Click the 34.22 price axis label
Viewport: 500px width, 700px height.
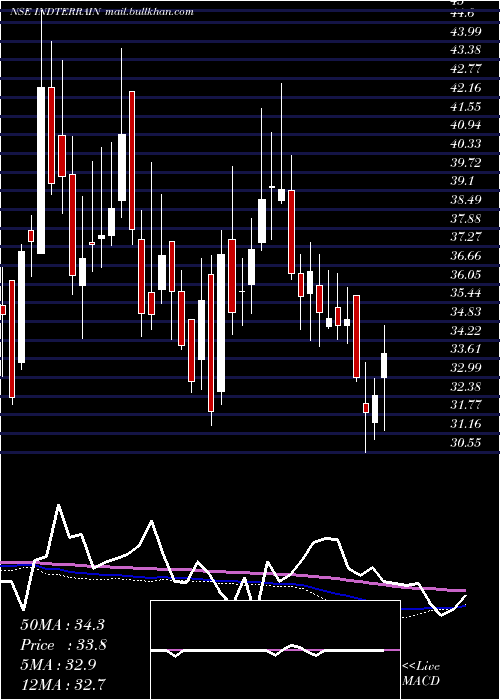click(466, 330)
